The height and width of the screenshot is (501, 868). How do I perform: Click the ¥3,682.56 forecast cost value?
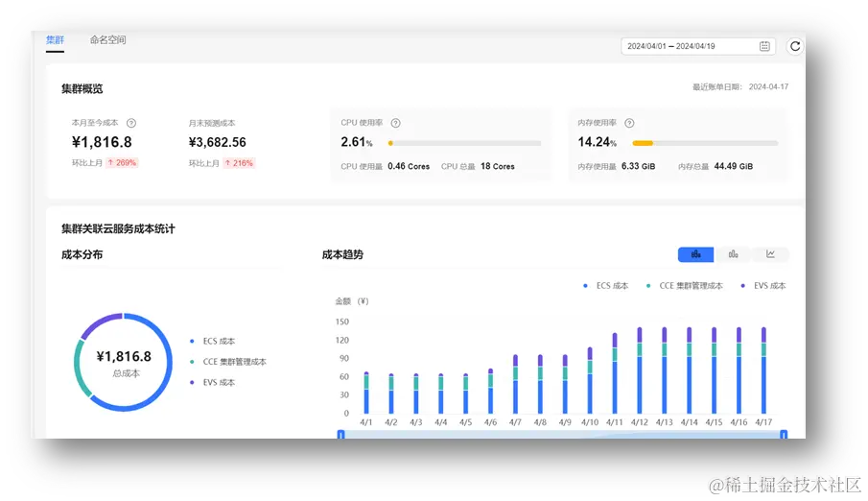(218, 142)
